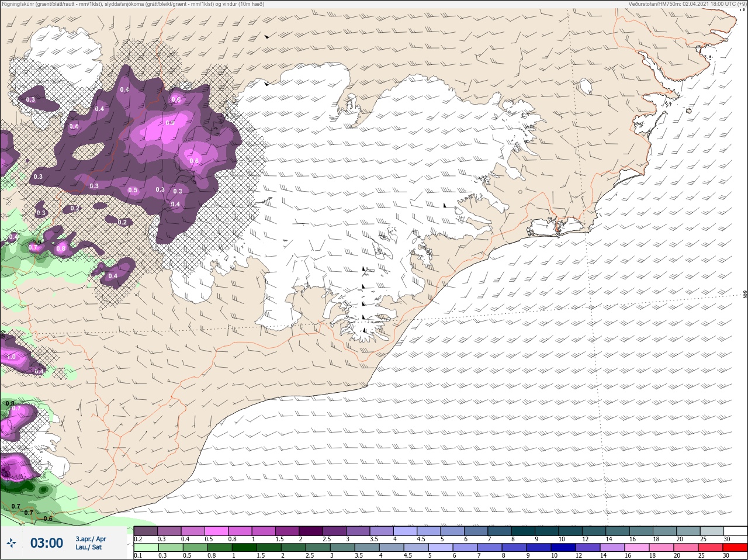Select the bright pink 0.5–0.8 top legend swatch
The height and width of the screenshot is (560, 748).
point(217,531)
